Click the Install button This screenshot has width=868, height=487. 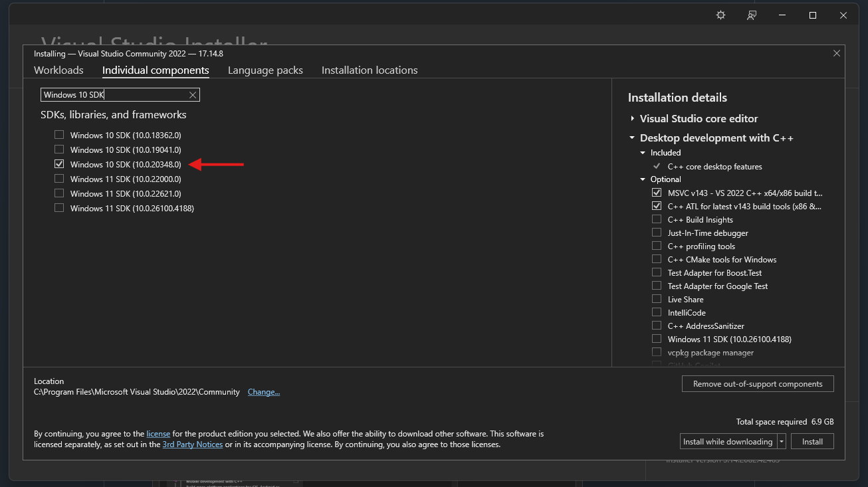pos(812,442)
